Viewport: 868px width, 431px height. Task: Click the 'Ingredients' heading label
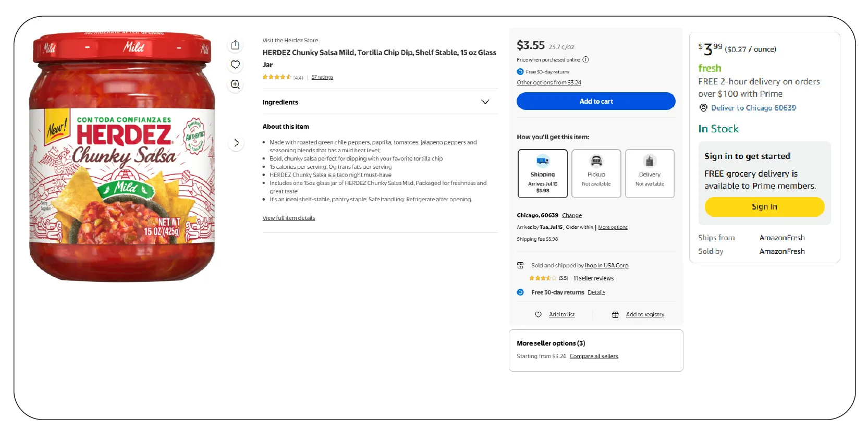pos(280,102)
